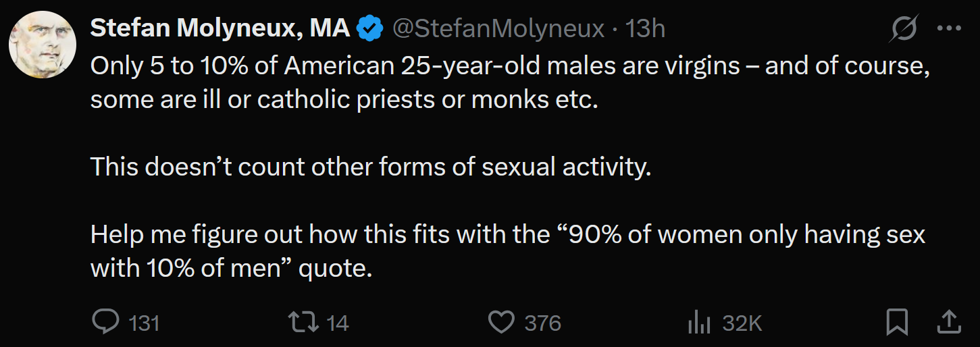980x347 pixels.
Task: Like the post with the heart icon
Action: click(x=501, y=323)
